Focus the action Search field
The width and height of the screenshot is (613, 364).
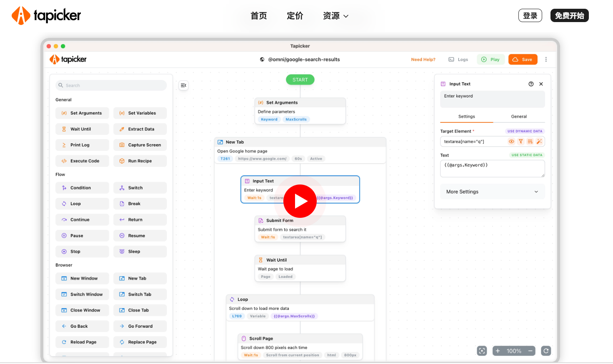pyautogui.click(x=111, y=85)
